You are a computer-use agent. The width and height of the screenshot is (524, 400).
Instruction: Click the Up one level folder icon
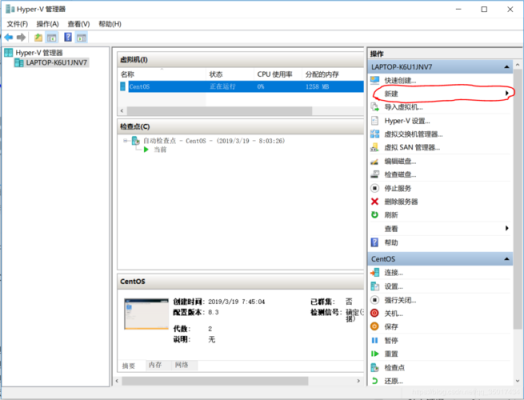tap(38, 37)
